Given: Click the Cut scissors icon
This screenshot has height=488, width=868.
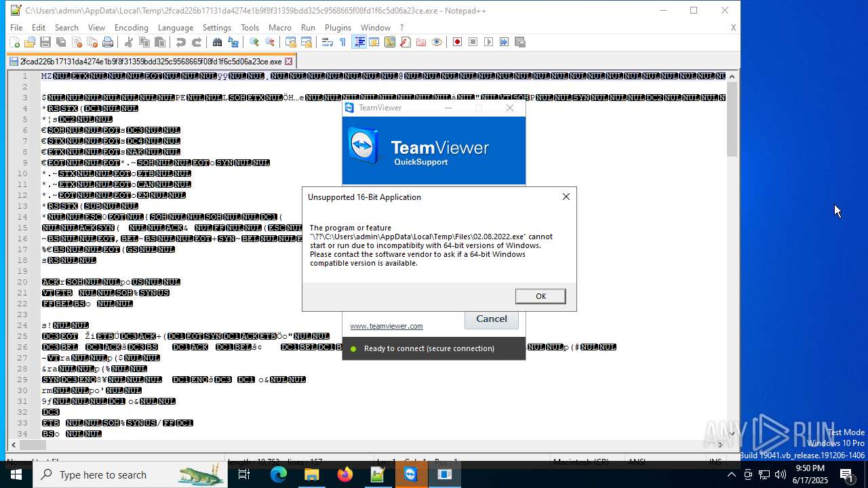Looking at the screenshot, I should (129, 42).
